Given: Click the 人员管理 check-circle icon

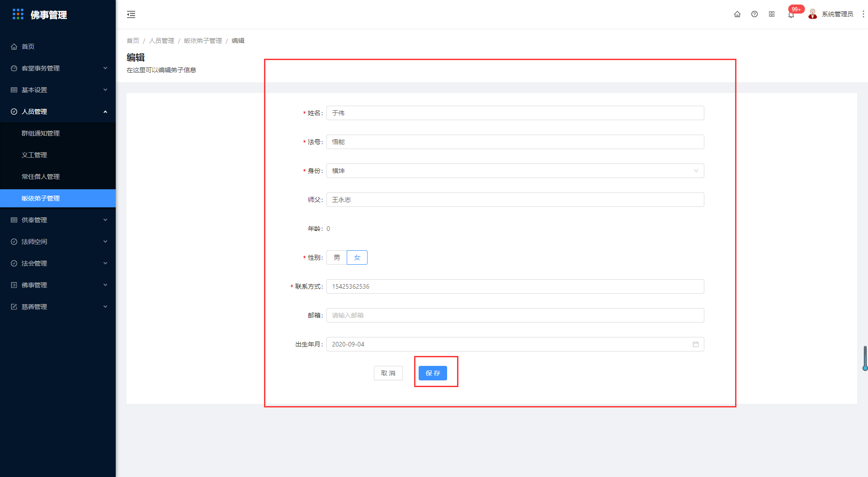Looking at the screenshot, I should pos(14,112).
